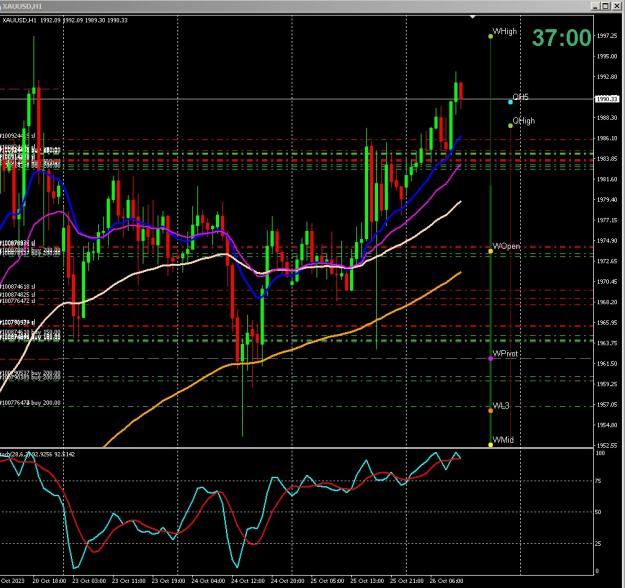
Task: Click the 20 Oct 18:00 time axis label
Action: click(x=49, y=581)
